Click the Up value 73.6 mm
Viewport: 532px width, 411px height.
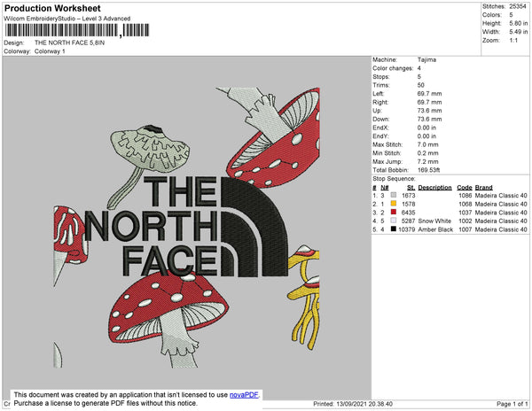tap(429, 111)
